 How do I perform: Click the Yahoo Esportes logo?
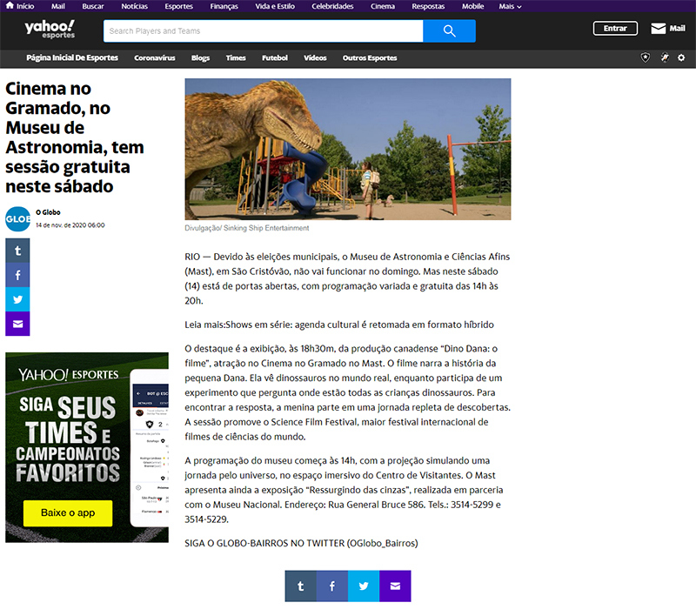coord(50,30)
